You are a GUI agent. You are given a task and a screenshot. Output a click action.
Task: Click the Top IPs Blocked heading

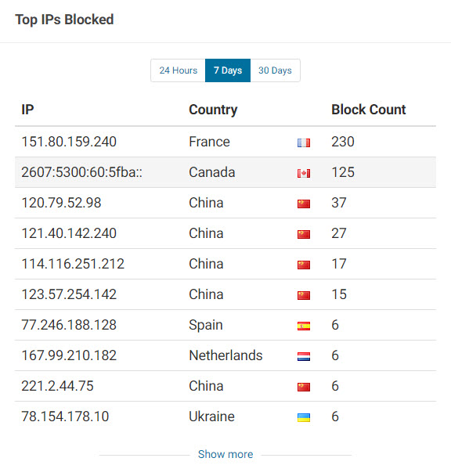64,20
